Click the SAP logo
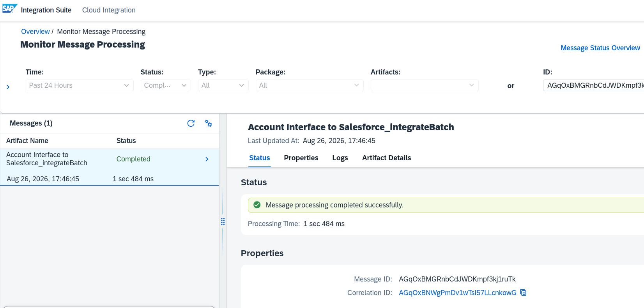This screenshot has height=308, width=644. click(x=10, y=9)
